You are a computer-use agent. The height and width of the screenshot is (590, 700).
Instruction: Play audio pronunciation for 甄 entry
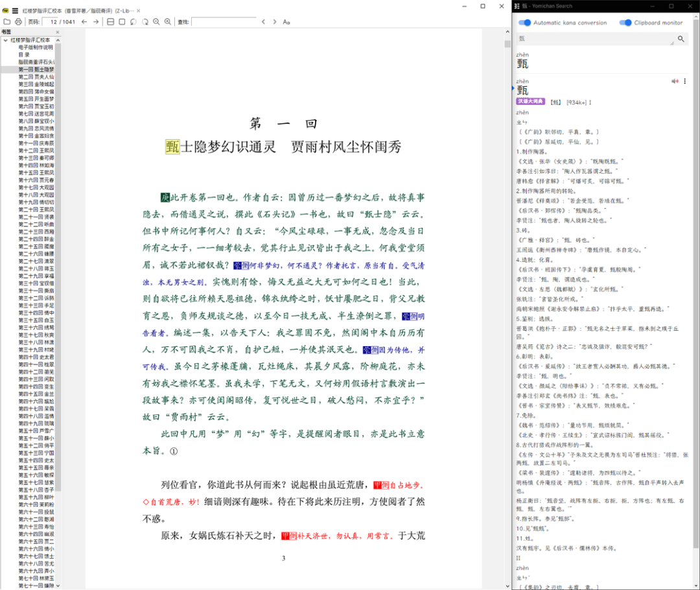click(675, 81)
